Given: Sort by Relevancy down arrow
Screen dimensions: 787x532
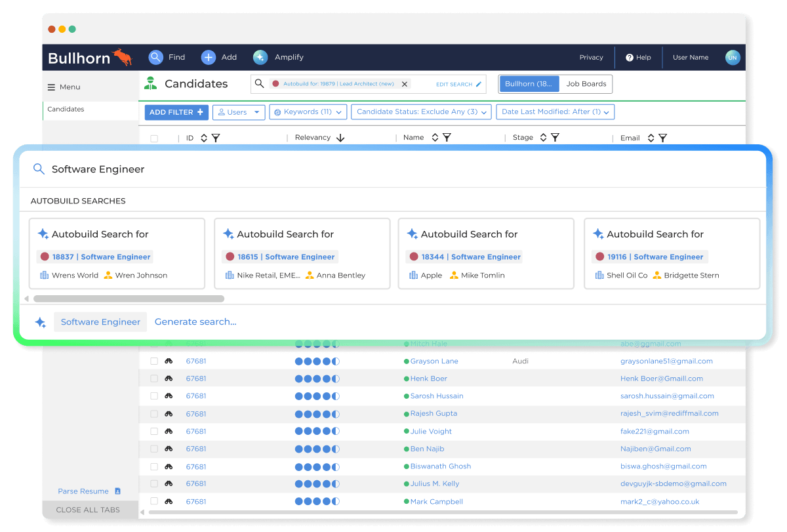Looking at the screenshot, I should 340,138.
